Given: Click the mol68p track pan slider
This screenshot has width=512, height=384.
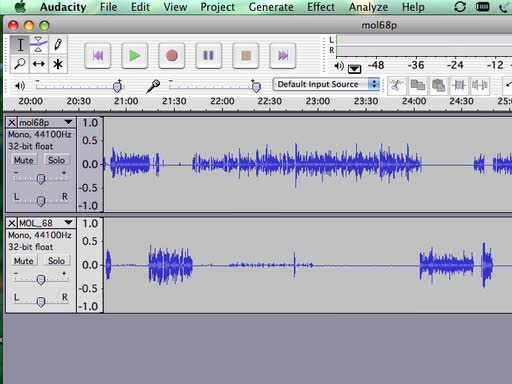Looking at the screenshot, I should coord(41,201).
